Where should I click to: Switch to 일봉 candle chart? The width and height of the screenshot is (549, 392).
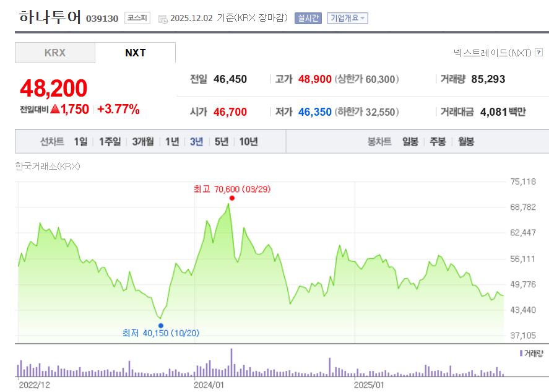(410, 142)
